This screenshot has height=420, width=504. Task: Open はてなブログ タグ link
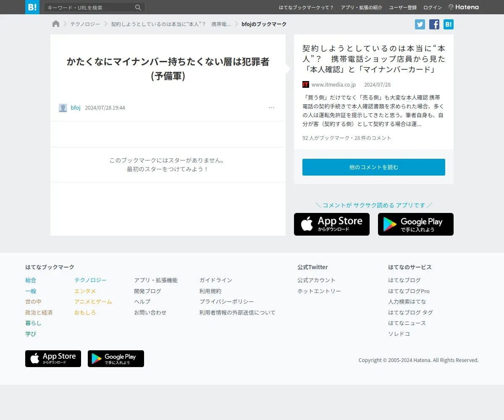pos(411,312)
